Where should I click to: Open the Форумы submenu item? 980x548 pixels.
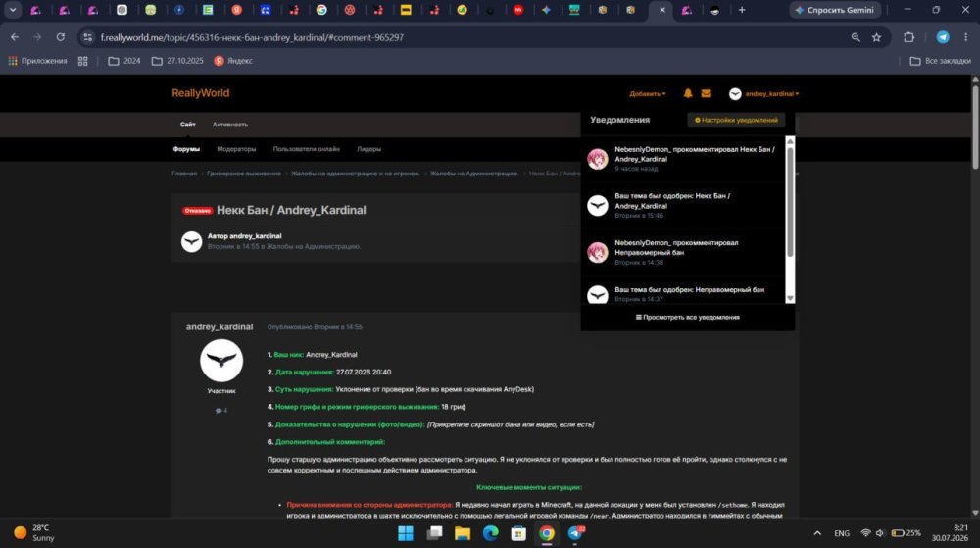(186, 149)
